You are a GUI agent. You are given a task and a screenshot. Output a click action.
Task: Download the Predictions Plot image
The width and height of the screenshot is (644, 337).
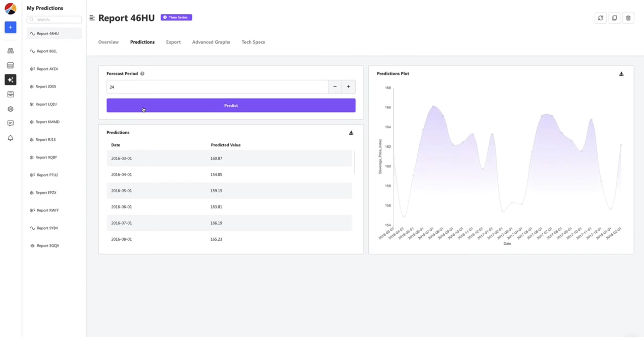tap(621, 74)
